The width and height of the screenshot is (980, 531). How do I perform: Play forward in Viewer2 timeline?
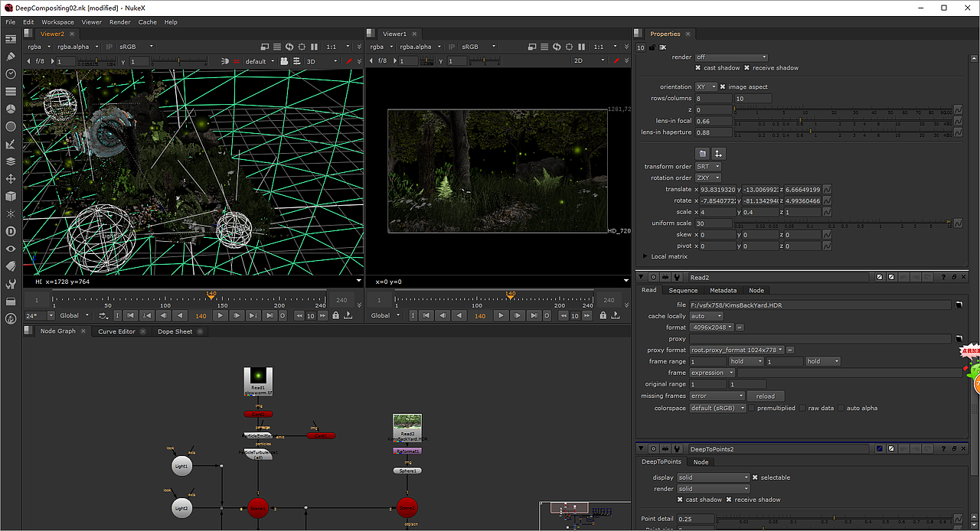click(x=220, y=315)
